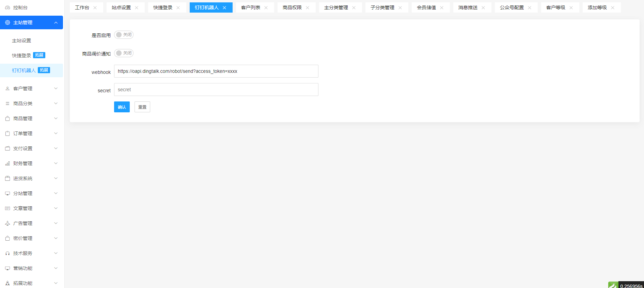
Task: Expand 商品管理 with its chevron
Action: [56, 118]
